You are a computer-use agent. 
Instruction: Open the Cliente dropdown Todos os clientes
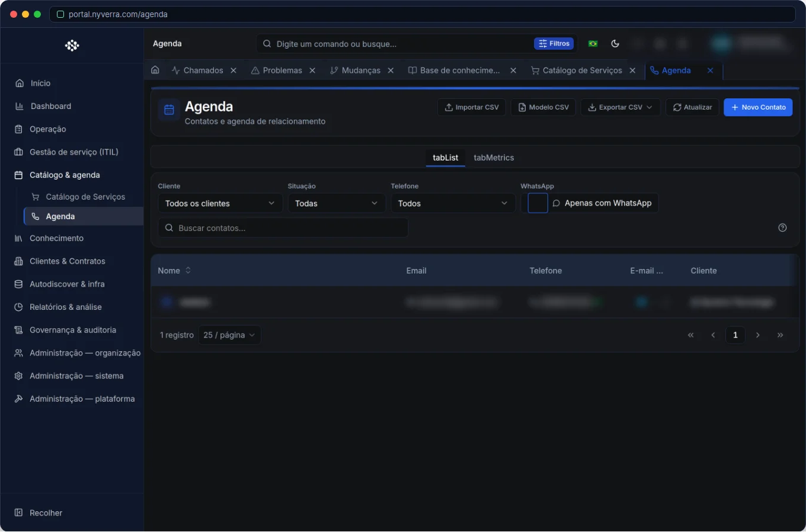(x=220, y=203)
